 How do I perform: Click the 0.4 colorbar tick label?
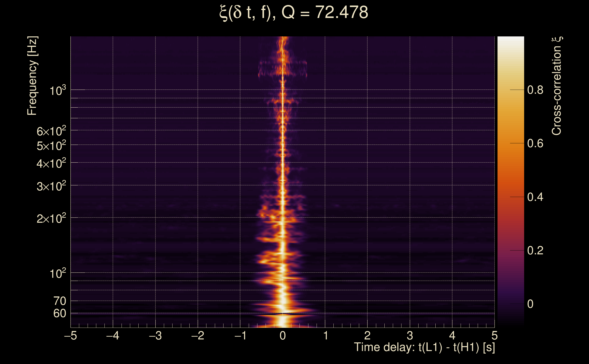click(x=535, y=197)
